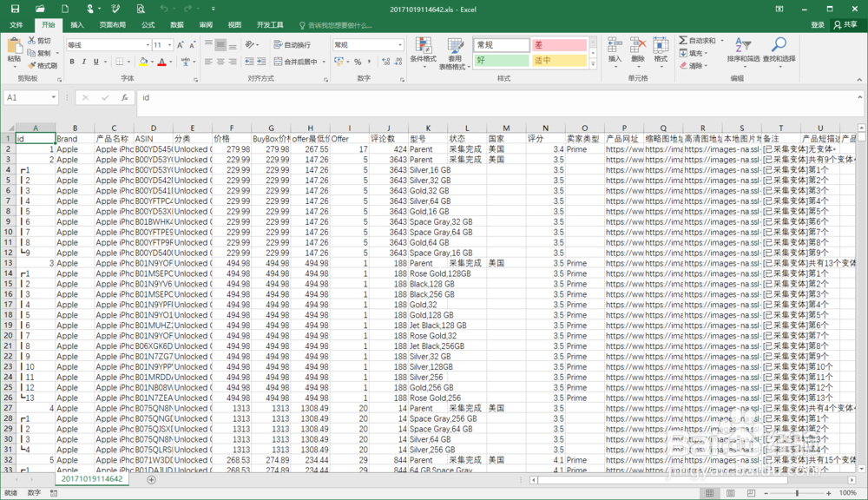The width and height of the screenshot is (868, 500).
Task: Save the workbook from quick access toolbar
Action: (x=15, y=9)
